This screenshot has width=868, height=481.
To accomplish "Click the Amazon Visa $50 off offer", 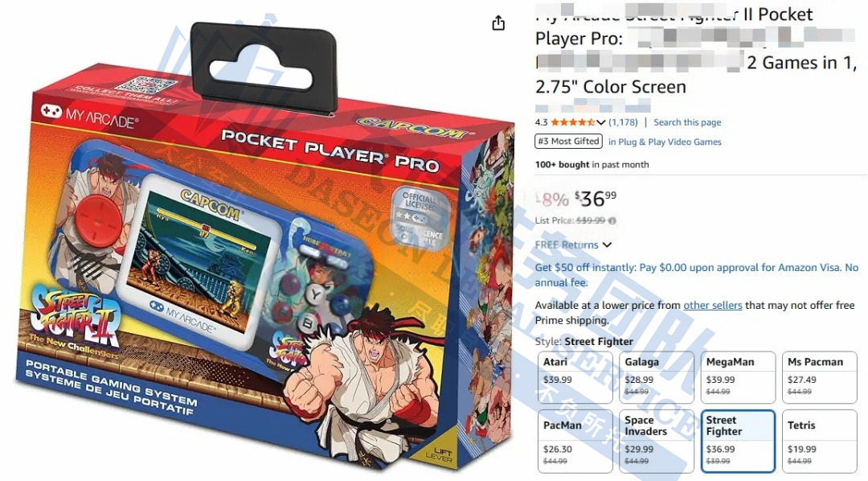I will pyautogui.click(x=696, y=275).
